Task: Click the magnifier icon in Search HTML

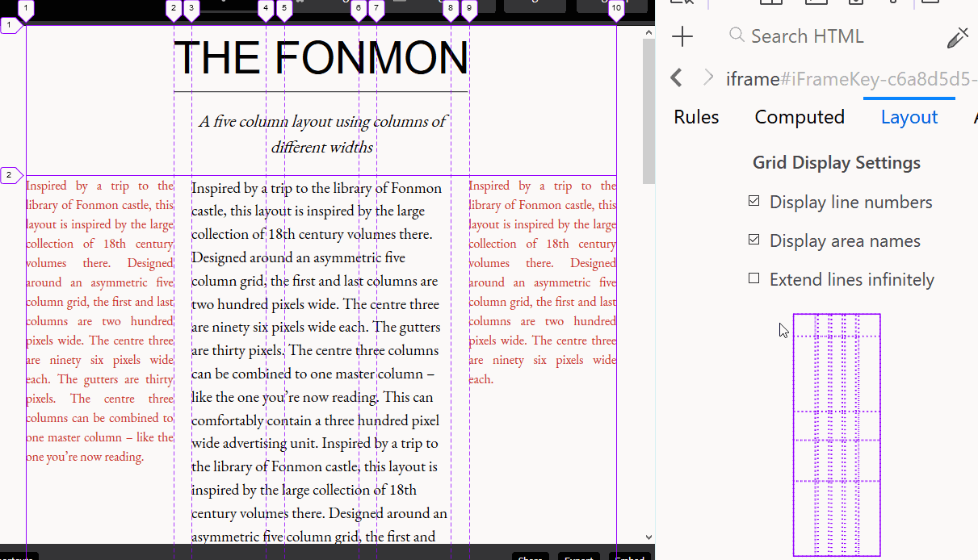Action: click(x=736, y=36)
